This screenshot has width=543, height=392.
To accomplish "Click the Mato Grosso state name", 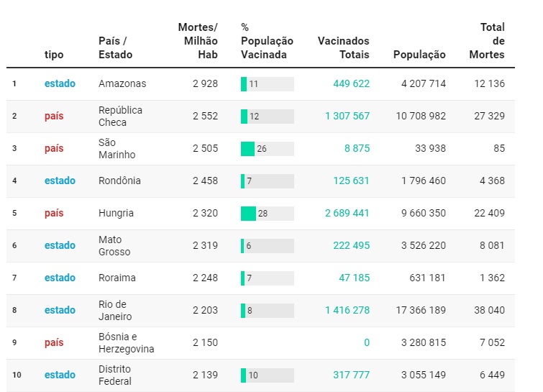I will tap(114, 246).
